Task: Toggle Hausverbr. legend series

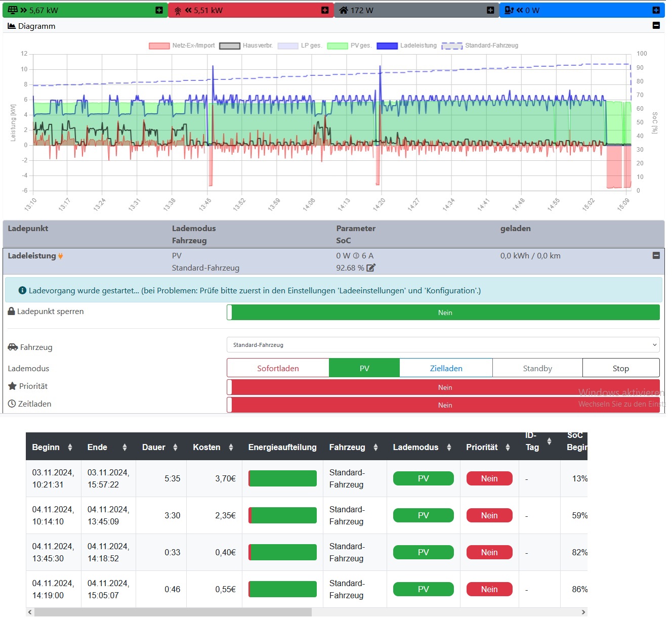Action: 246,46
